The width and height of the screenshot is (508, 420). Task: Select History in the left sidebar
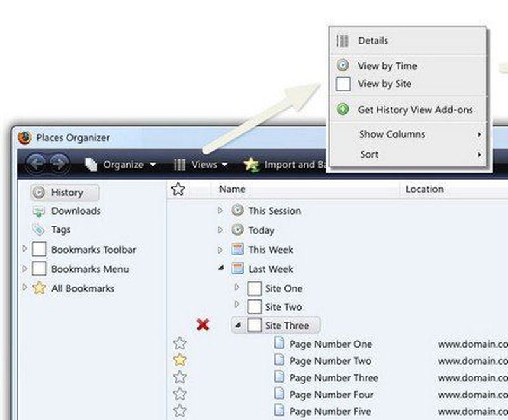[66, 192]
